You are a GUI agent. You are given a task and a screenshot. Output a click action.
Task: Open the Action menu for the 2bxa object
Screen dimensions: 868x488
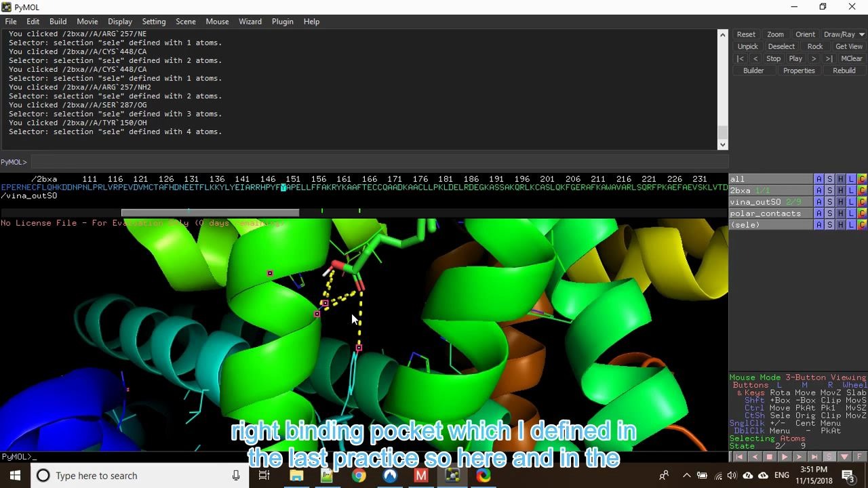click(x=818, y=190)
